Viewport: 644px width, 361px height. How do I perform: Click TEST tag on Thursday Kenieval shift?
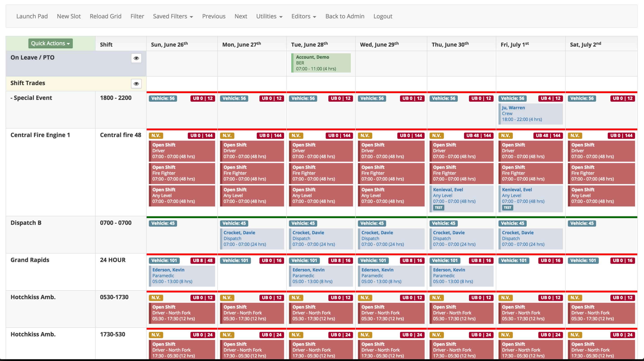[438, 207]
